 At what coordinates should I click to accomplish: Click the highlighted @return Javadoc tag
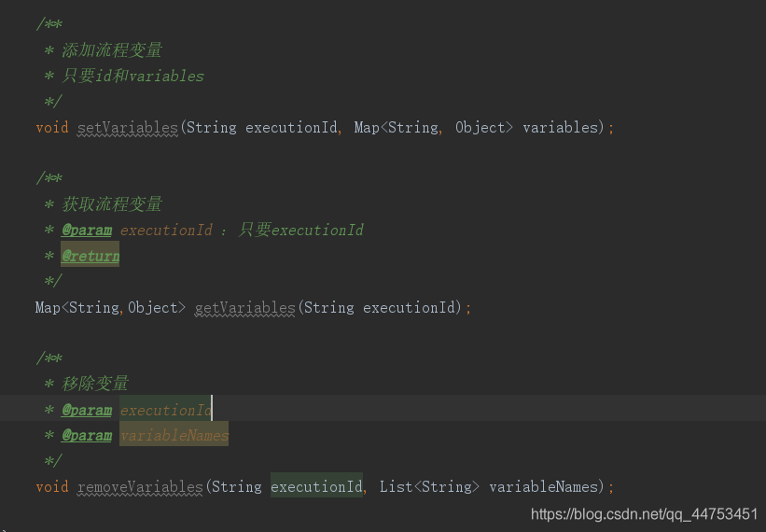(91, 256)
